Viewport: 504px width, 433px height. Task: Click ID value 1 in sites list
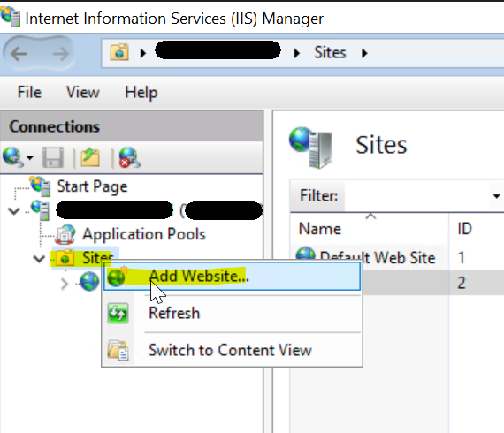click(x=462, y=258)
